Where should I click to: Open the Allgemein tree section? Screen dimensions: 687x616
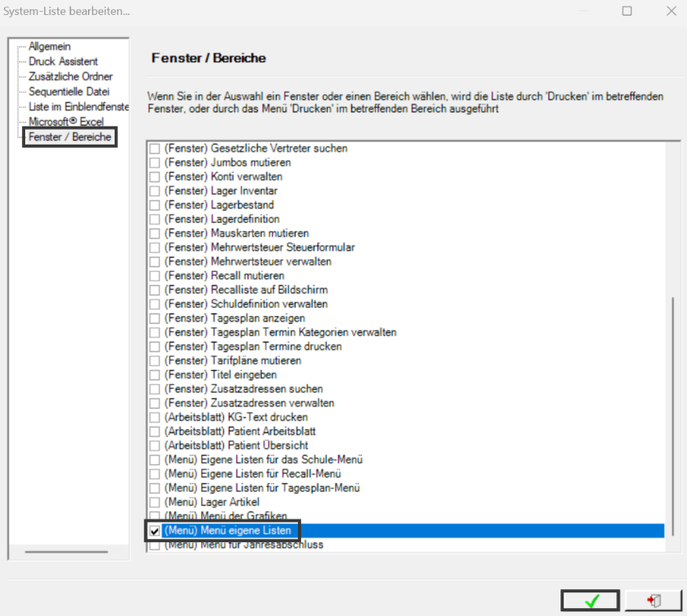tap(50, 46)
